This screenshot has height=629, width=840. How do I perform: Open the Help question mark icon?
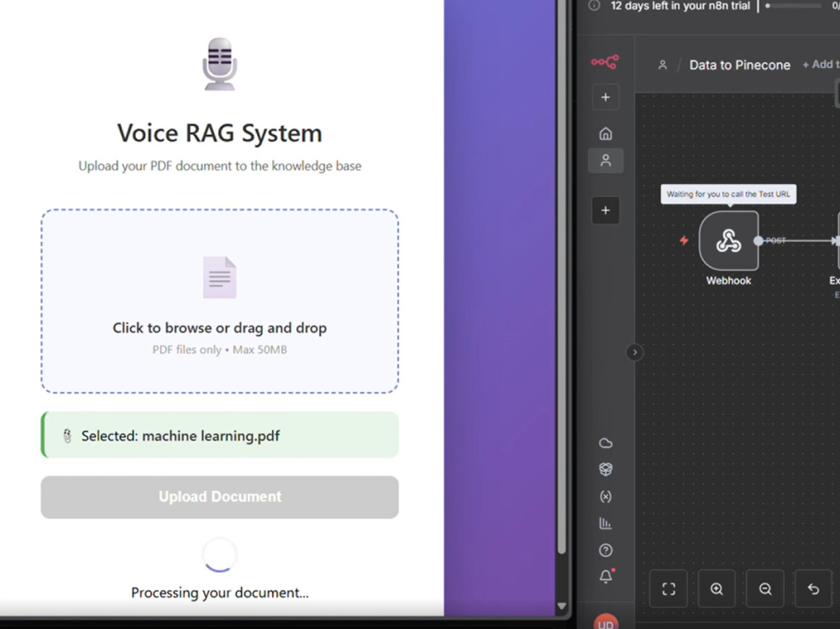point(606,550)
